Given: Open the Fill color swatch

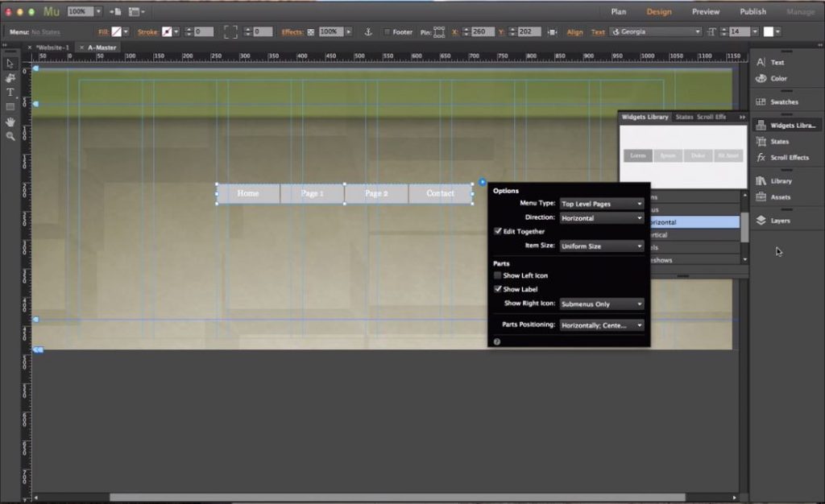Looking at the screenshot, I should [x=115, y=32].
